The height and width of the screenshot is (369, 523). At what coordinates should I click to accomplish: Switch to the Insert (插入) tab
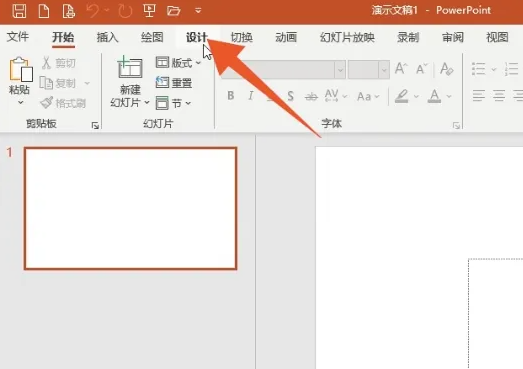(x=107, y=37)
